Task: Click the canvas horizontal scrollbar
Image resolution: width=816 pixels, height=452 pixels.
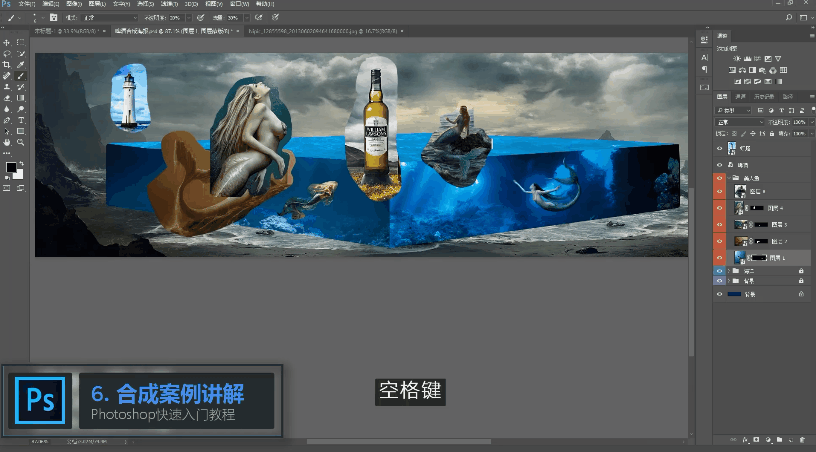Action: pyautogui.click(x=399, y=442)
